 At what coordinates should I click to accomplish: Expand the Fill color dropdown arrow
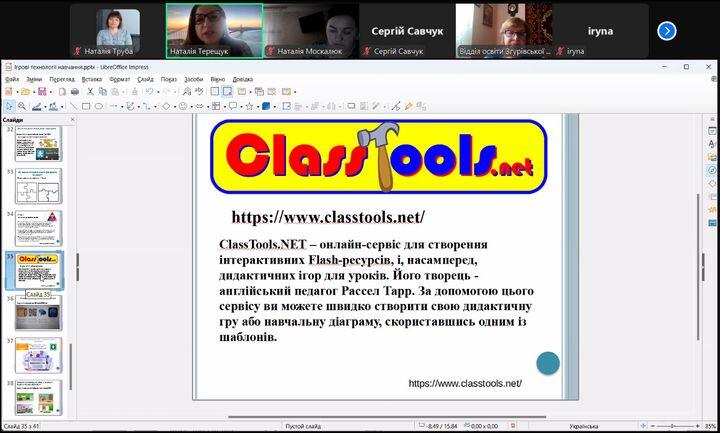62,107
